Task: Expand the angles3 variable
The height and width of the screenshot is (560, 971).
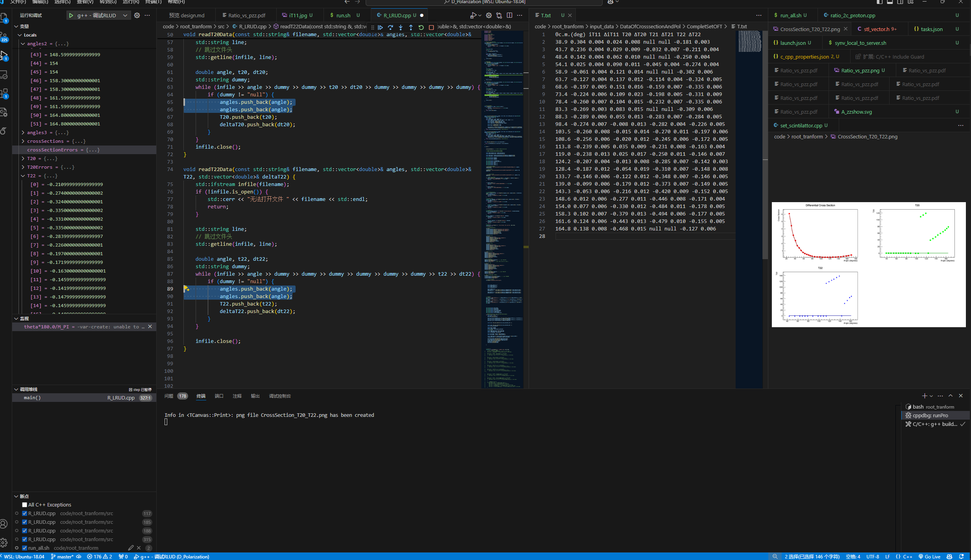Action: tap(23, 133)
